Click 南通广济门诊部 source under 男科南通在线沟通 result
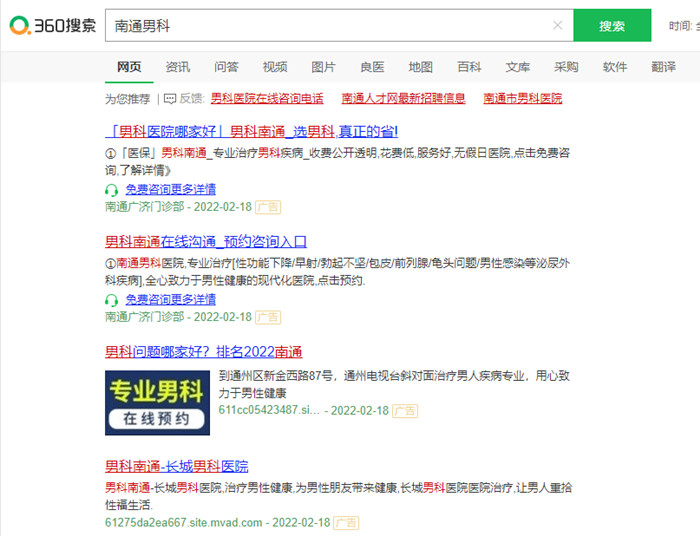The width and height of the screenshot is (700, 536). 145,317
